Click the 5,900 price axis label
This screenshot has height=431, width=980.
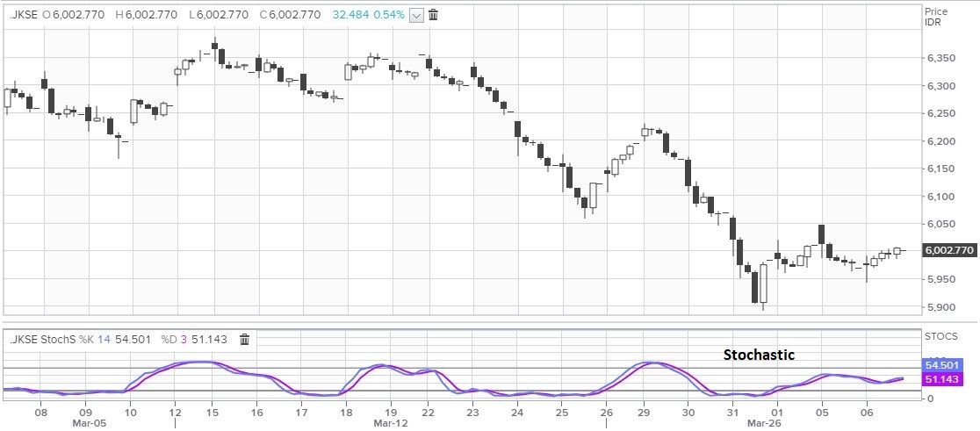(x=940, y=307)
